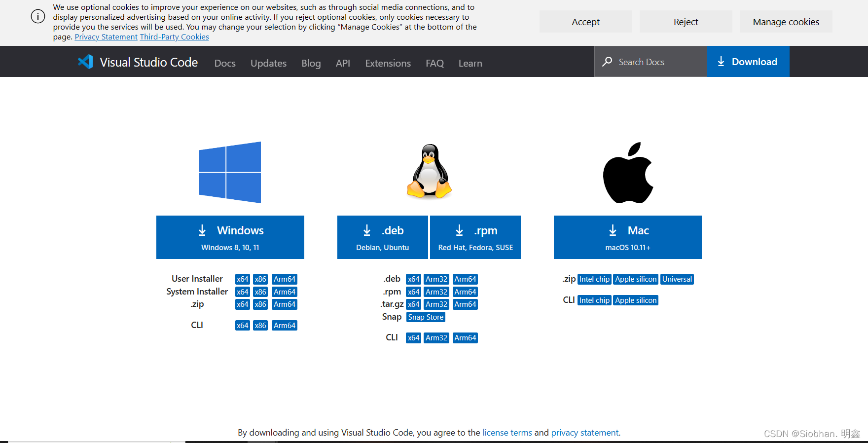
Task: Click the Visual Studio Code logo icon
Action: (x=85, y=62)
